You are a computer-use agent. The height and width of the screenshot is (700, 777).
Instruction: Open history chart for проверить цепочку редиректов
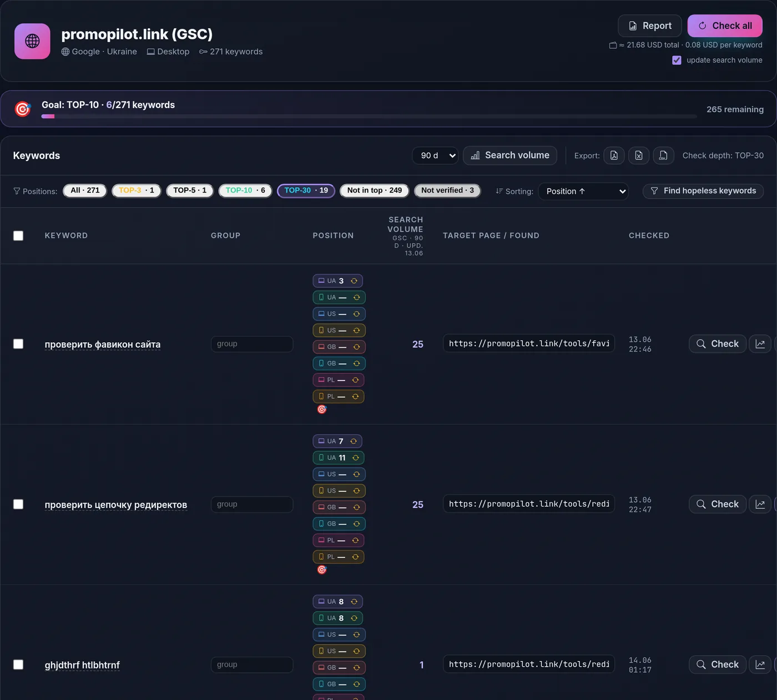pyautogui.click(x=760, y=504)
